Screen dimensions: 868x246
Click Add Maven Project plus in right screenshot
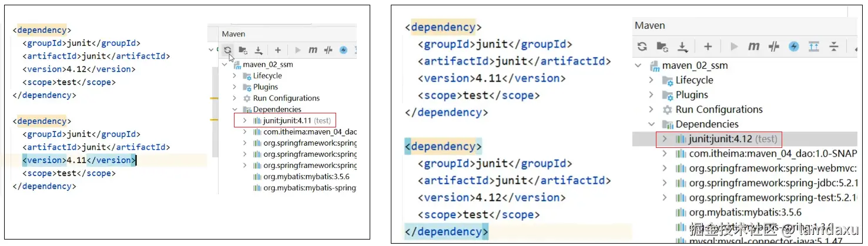[708, 46]
